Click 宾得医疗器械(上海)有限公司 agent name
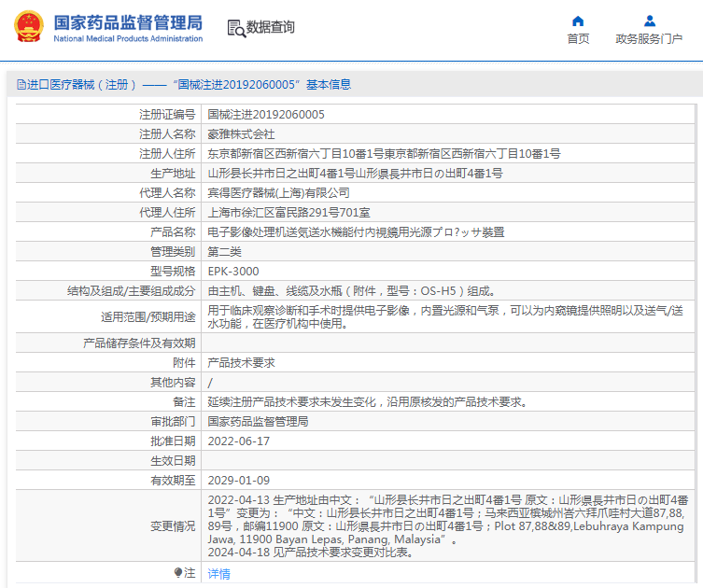 point(278,192)
